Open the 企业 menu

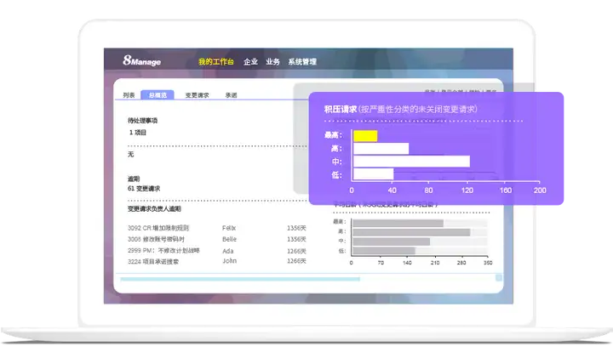(x=250, y=62)
